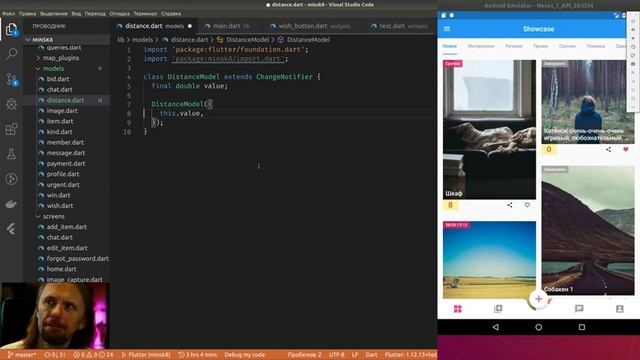Share the forest girl item card
640x360 pixels.
point(609,149)
